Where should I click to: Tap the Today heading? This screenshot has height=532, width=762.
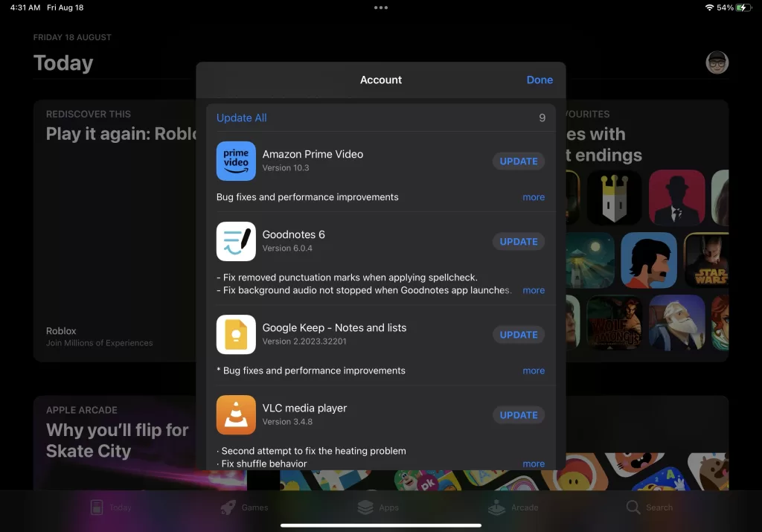coord(63,63)
